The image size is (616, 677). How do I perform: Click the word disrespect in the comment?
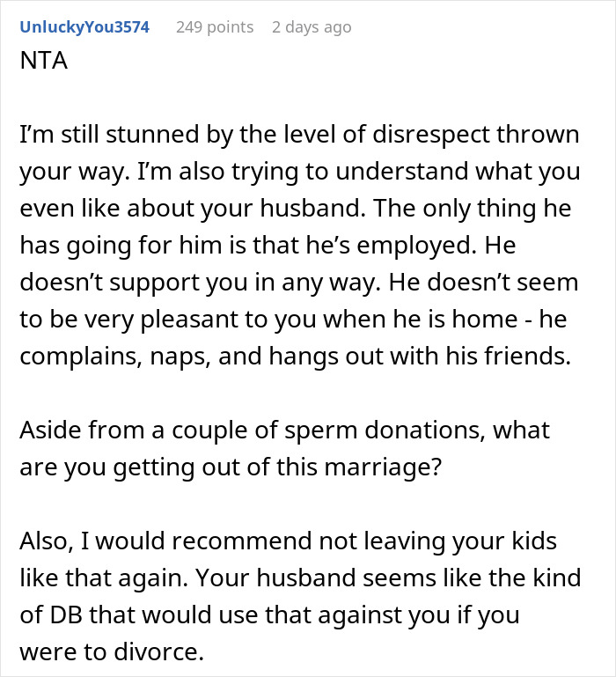point(431,135)
